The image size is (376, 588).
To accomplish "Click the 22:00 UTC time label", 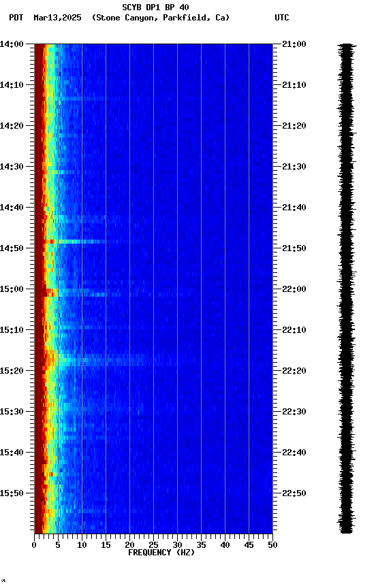I will 294,289.
